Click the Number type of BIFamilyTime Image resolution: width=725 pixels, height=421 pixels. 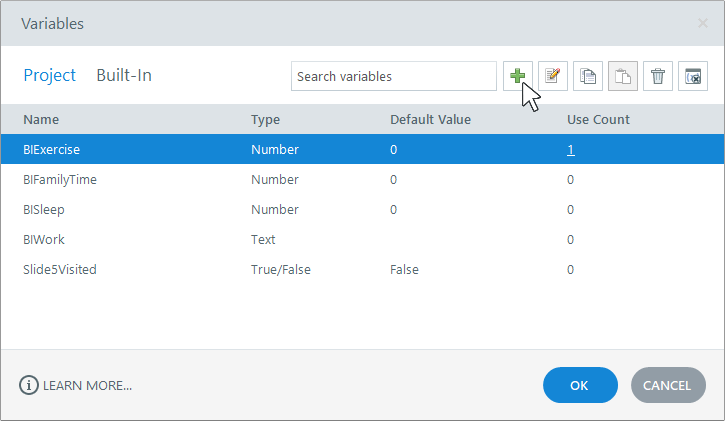[275, 179]
